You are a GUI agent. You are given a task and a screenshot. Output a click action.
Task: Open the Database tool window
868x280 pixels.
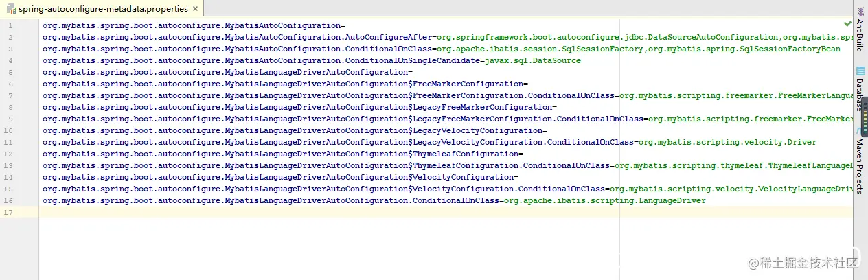point(860,89)
